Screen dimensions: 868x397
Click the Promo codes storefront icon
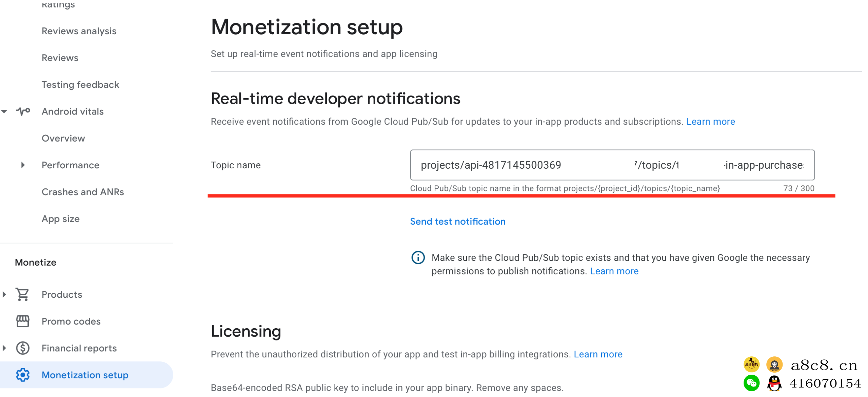(23, 321)
